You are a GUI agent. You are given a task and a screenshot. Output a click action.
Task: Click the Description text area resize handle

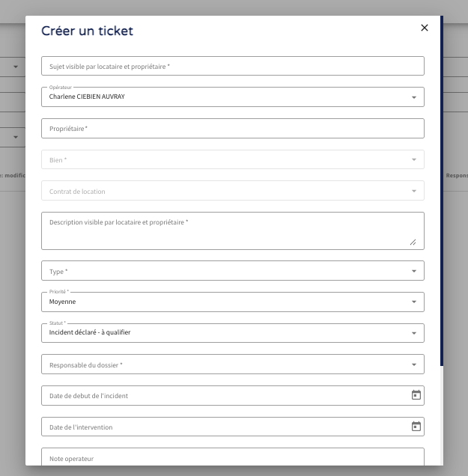point(413,242)
